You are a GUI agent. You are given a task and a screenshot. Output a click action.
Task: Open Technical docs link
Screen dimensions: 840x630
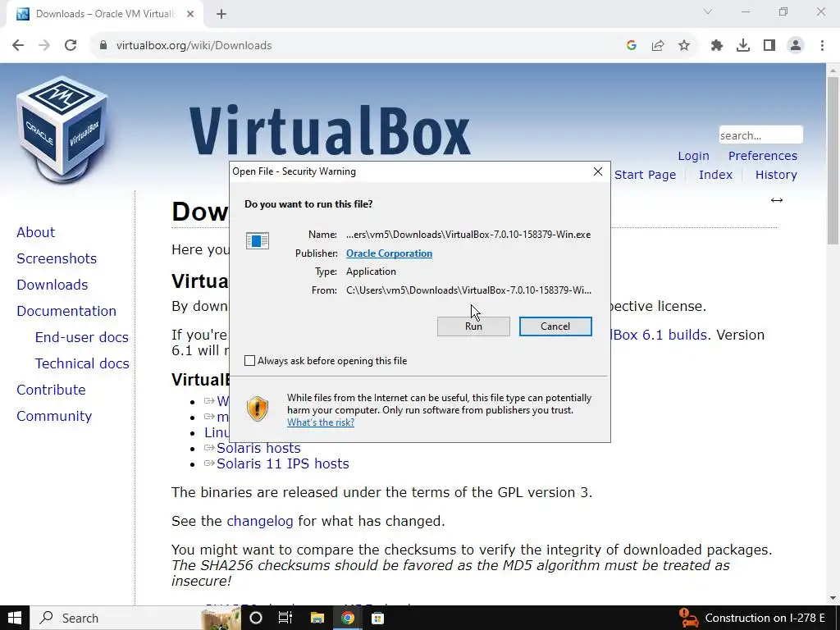point(82,363)
